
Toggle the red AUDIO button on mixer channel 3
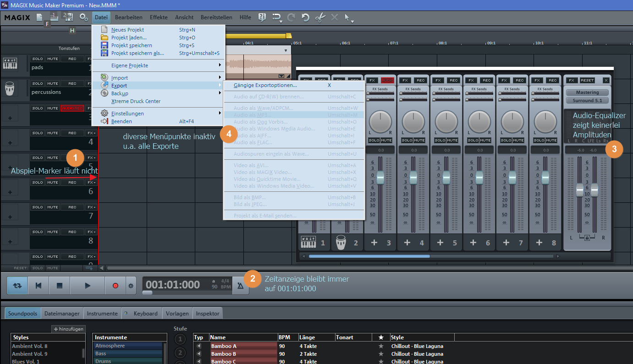(388, 80)
